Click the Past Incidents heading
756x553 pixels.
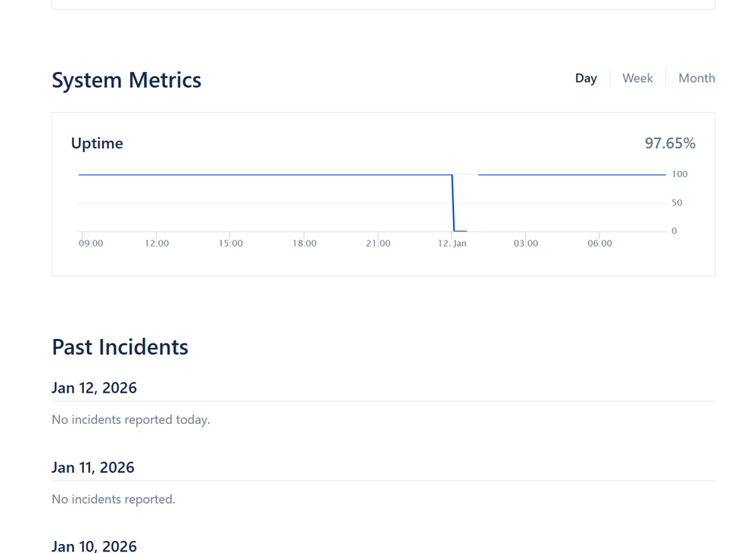tap(120, 346)
